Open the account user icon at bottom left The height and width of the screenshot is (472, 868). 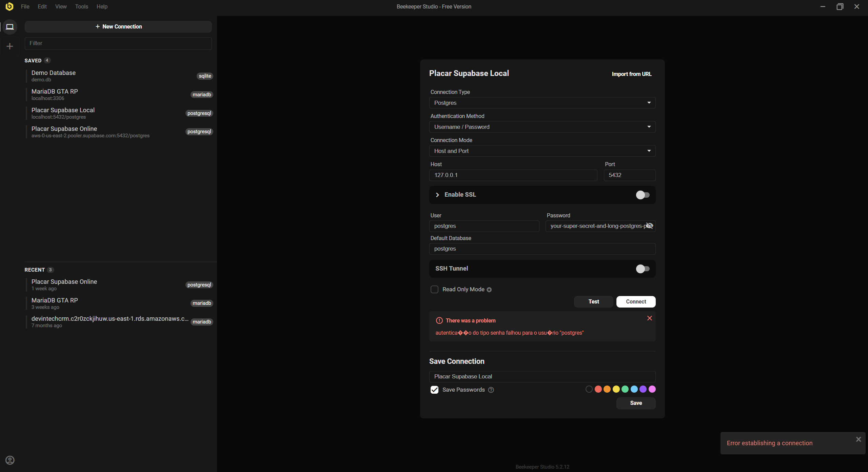[x=10, y=460]
